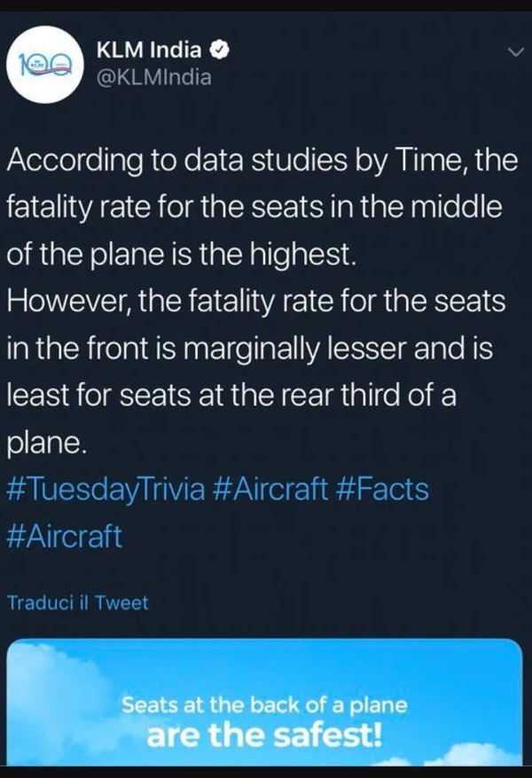Screen dimensions: 532x778
Task: Click 'Seats at the back of a plane' caption
Action: coord(264,706)
